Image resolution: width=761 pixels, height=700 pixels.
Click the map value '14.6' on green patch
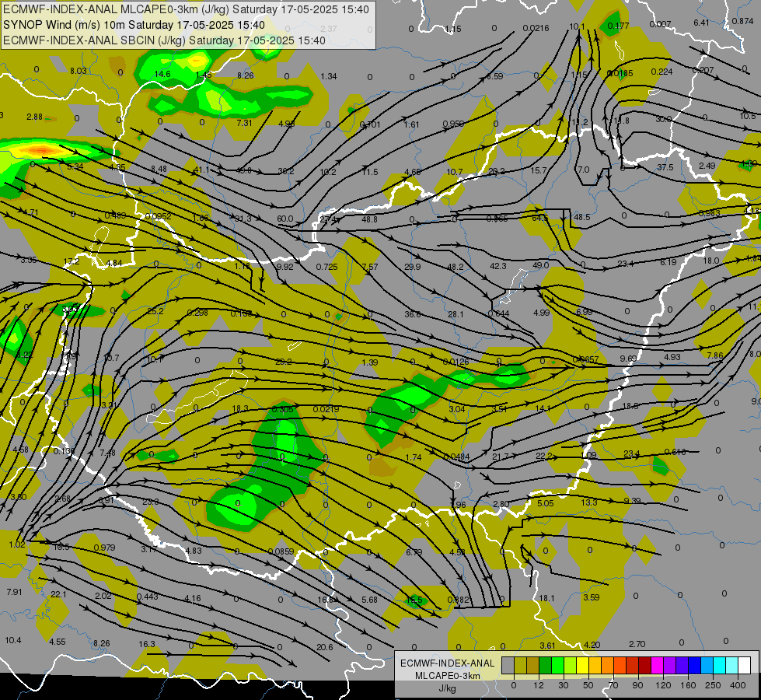162,74
